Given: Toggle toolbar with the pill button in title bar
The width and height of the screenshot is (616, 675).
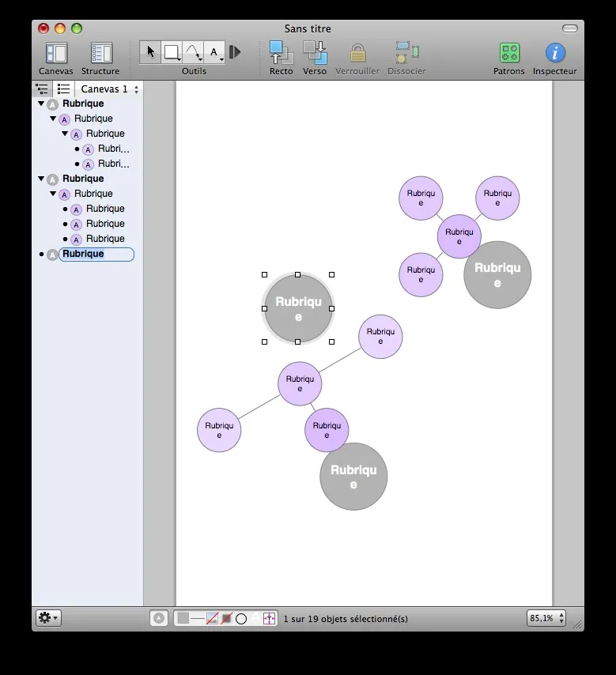Looking at the screenshot, I should pyautogui.click(x=570, y=28).
